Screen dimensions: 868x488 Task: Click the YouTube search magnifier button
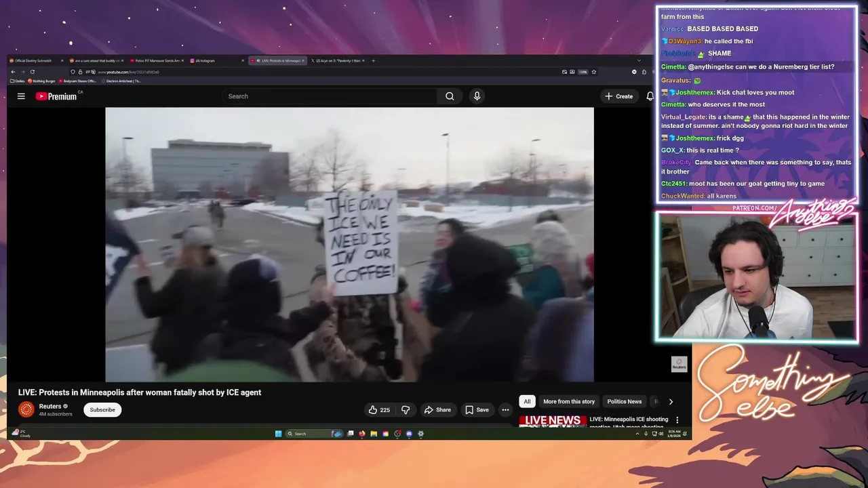pyautogui.click(x=450, y=96)
